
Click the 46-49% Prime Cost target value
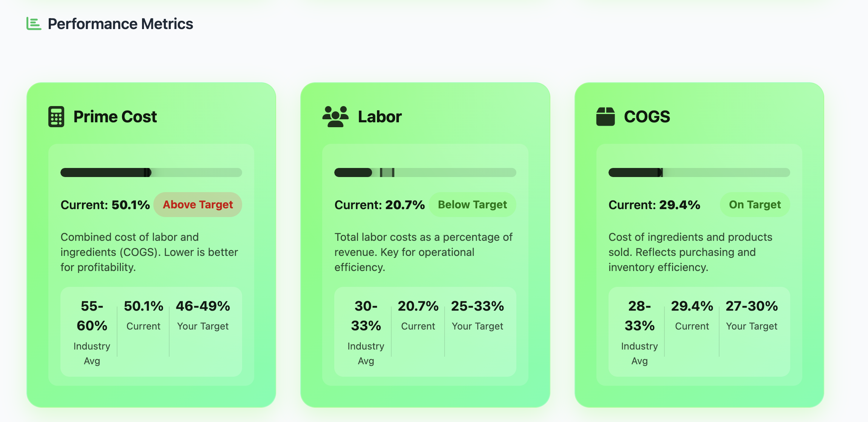point(203,306)
